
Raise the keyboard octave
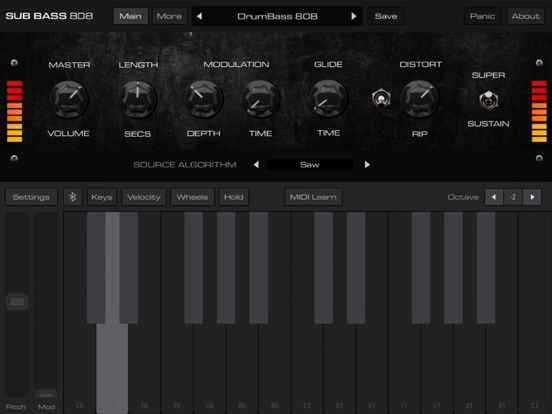tap(532, 197)
